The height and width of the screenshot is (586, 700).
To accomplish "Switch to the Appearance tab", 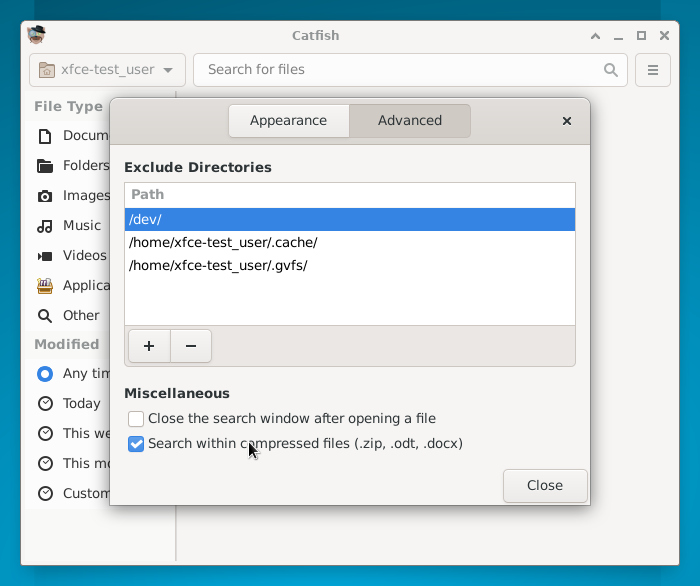I will point(288,121).
